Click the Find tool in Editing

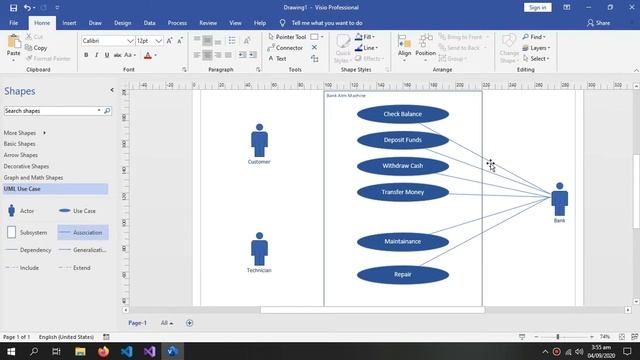(x=534, y=37)
